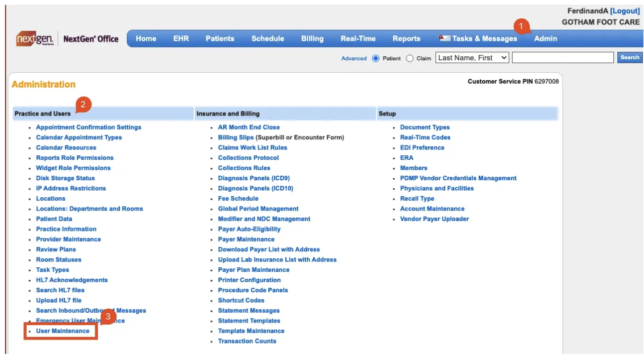Open Shortcut Codes link

(x=241, y=300)
